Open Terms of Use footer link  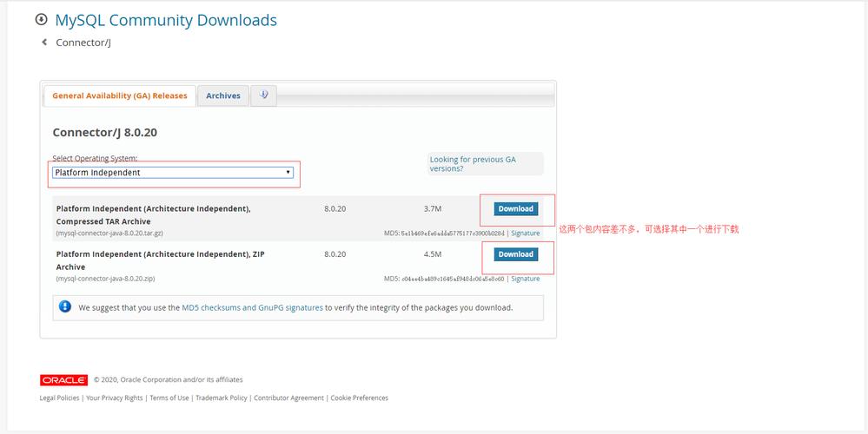tap(169, 398)
